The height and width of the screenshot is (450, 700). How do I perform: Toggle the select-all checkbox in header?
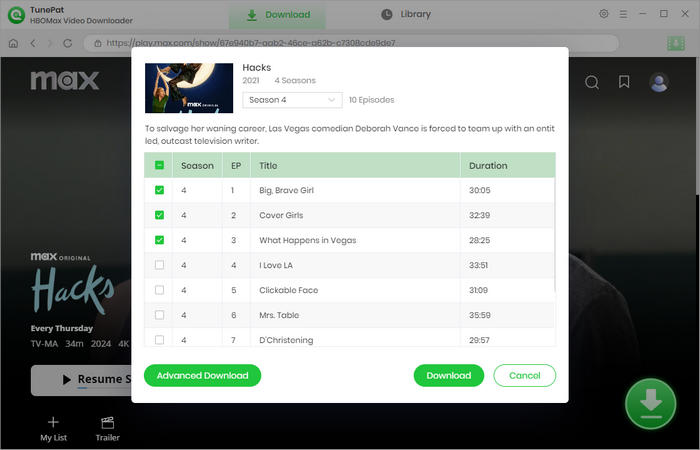point(159,165)
